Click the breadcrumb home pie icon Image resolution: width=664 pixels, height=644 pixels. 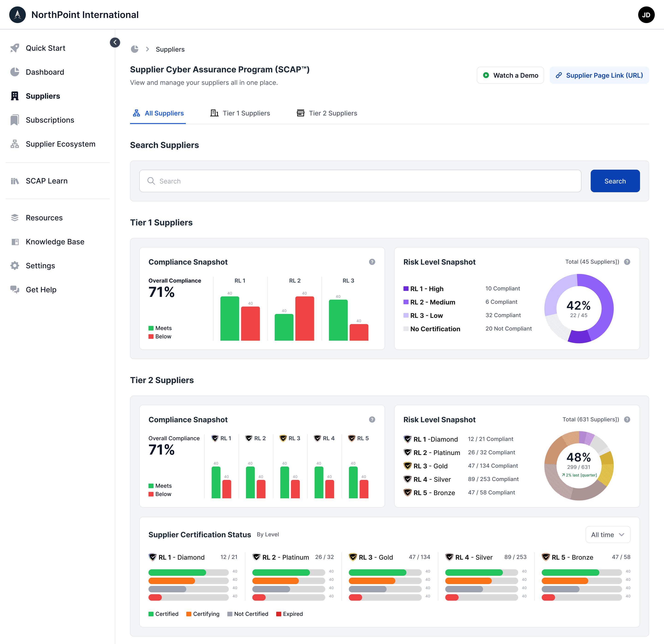[x=135, y=49]
